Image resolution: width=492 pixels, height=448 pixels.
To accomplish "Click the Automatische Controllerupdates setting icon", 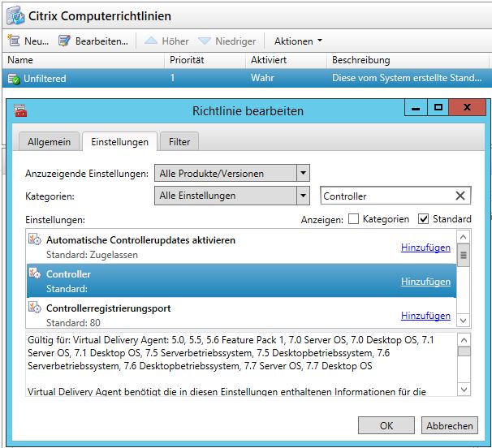I will pyautogui.click(x=35, y=240).
